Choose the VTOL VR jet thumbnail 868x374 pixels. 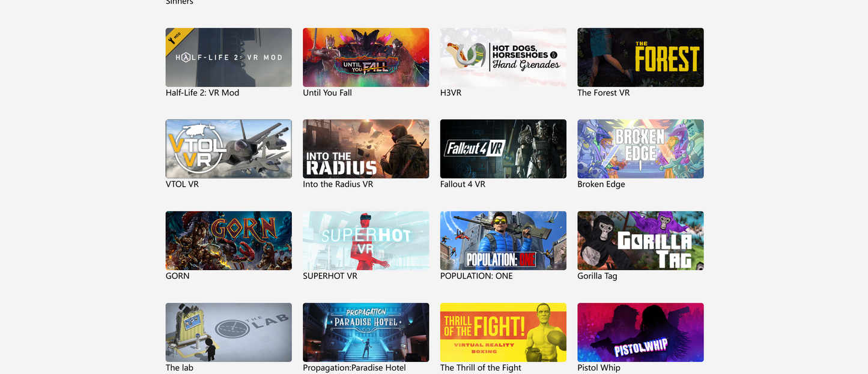click(228, 149)
